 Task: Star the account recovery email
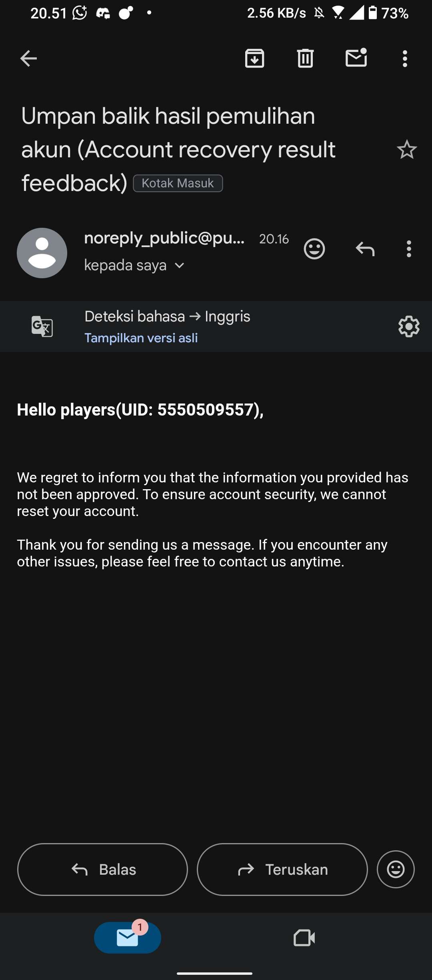[x=407, y=149]
